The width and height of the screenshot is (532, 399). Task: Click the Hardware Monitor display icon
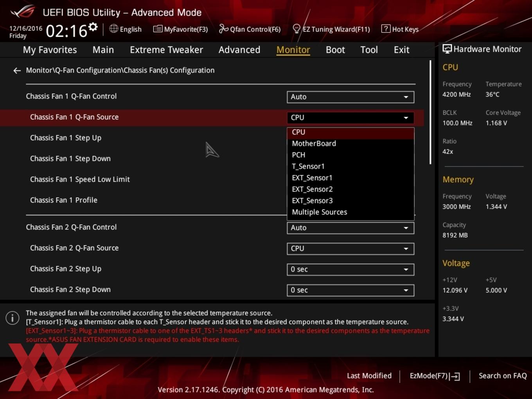click(x=447, y=49)
